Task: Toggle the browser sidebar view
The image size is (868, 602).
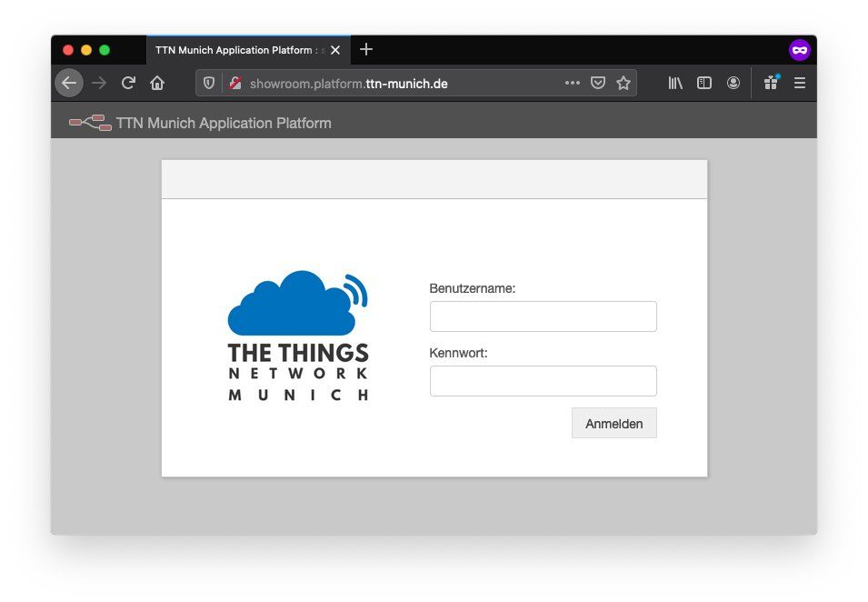Action: coord(704,83)
